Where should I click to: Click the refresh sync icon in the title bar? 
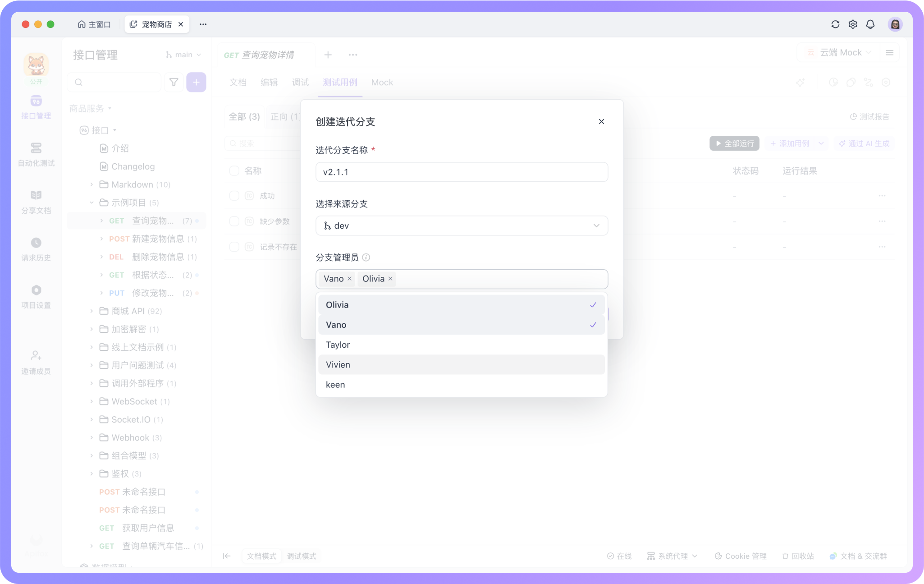(x=835, y=24)
